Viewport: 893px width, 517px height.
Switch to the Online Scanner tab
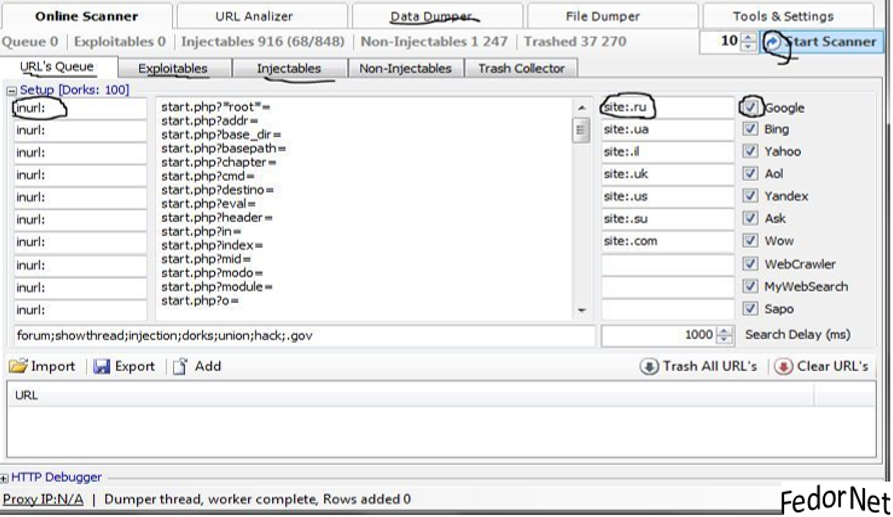coord(87,16)
